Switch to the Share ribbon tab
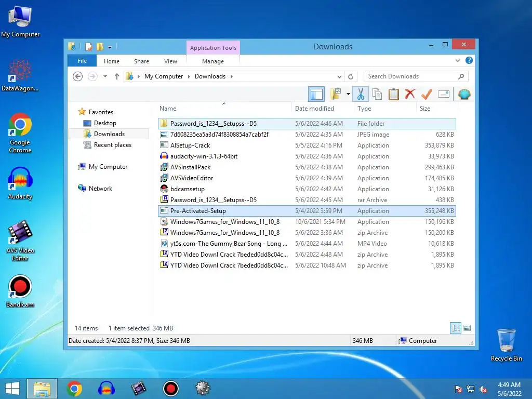 pyautogui.click(x=141, y=61)
